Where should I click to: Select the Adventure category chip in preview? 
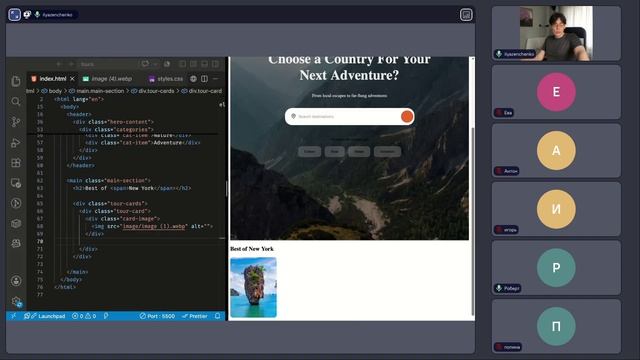(387, 151)
